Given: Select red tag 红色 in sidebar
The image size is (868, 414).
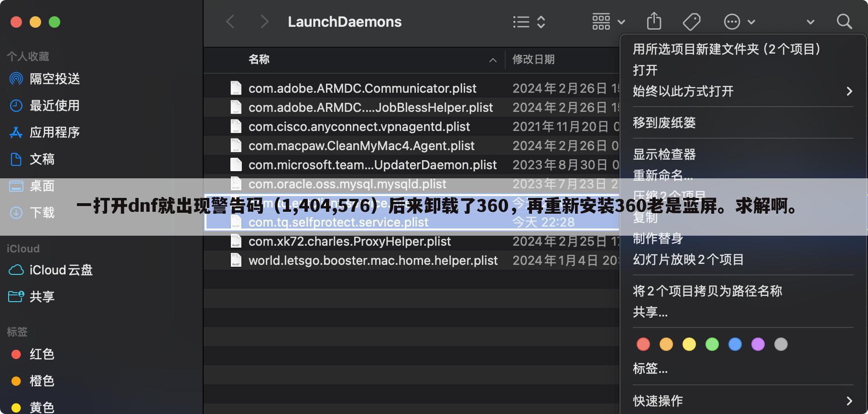Looking at the screenshot, I should pos(33,354).
